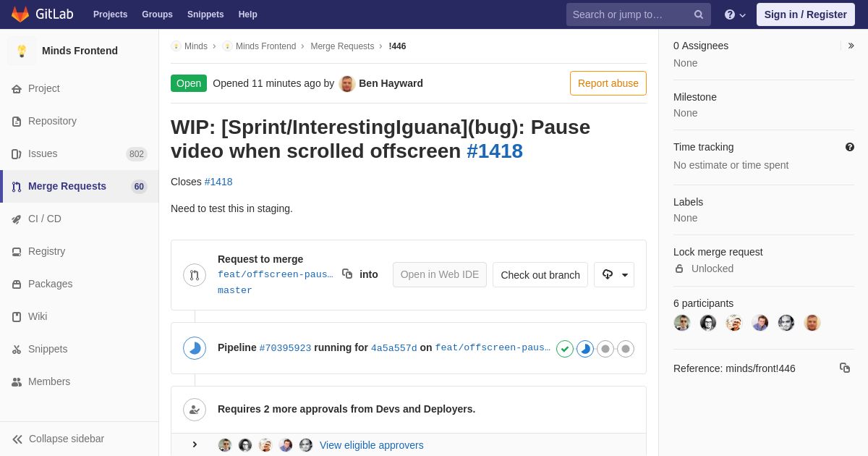
Task: Click Sign in / Register
Action: 806,14
